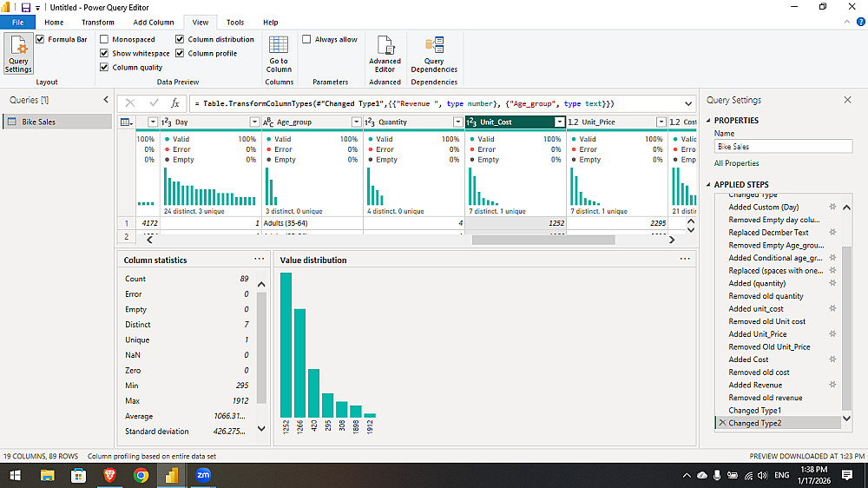
Task: Click the 1252 bar in Value distribution
Action: pos(286,345)
